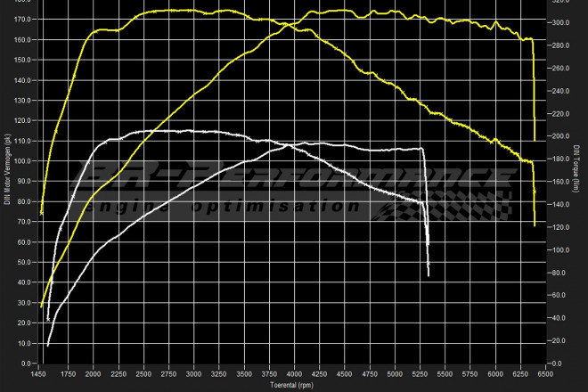
Task: Click the white curve's peak near 2750 rpm
Action: coord(169,131)
